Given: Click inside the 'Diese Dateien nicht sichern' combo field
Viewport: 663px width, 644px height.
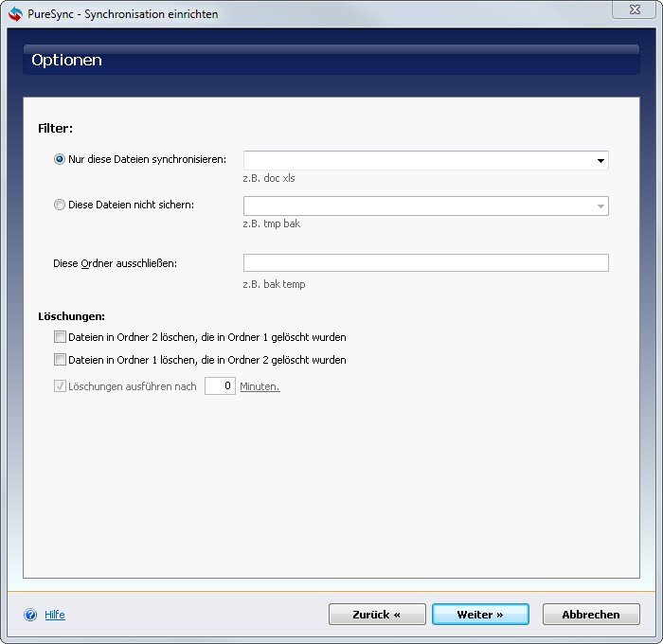Looking at the screenshot, I should point(417,206).
